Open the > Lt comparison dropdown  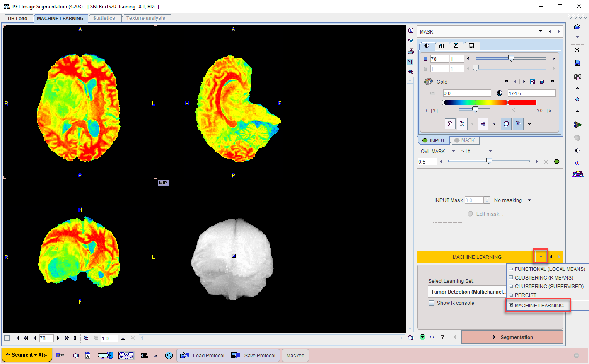point(490,151)
